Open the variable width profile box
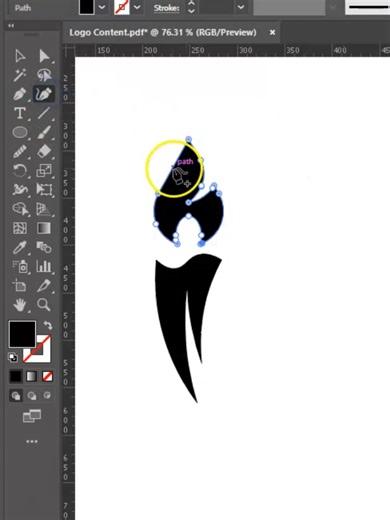This screenshot has height=520, width=390. point(367,7)
